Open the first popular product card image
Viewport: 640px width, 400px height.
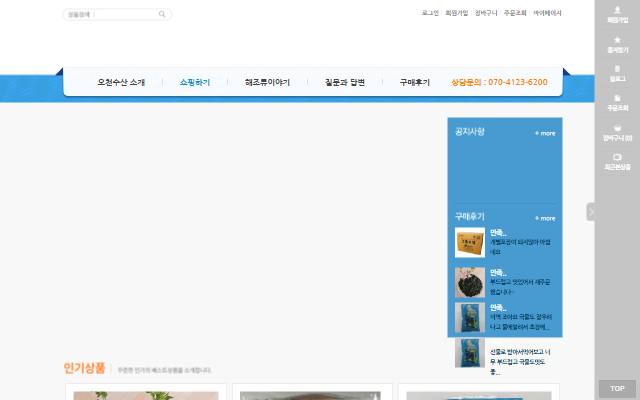(146, 396)
